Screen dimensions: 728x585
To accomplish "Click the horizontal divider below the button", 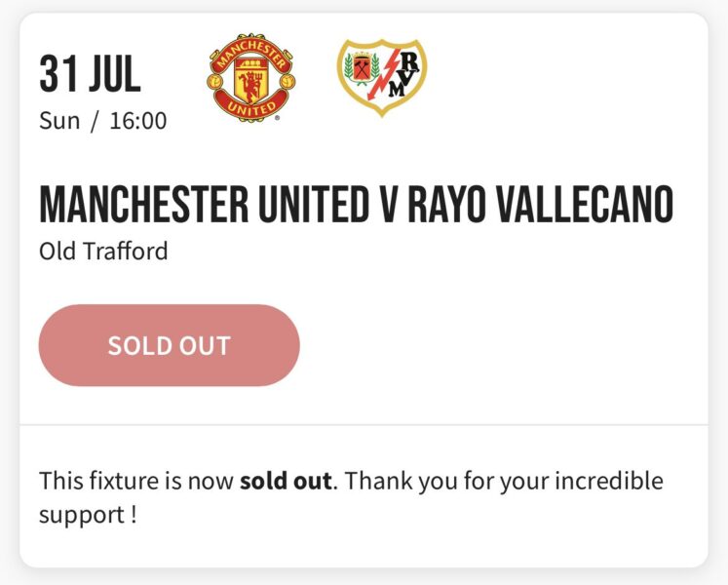I will point(364,425).
